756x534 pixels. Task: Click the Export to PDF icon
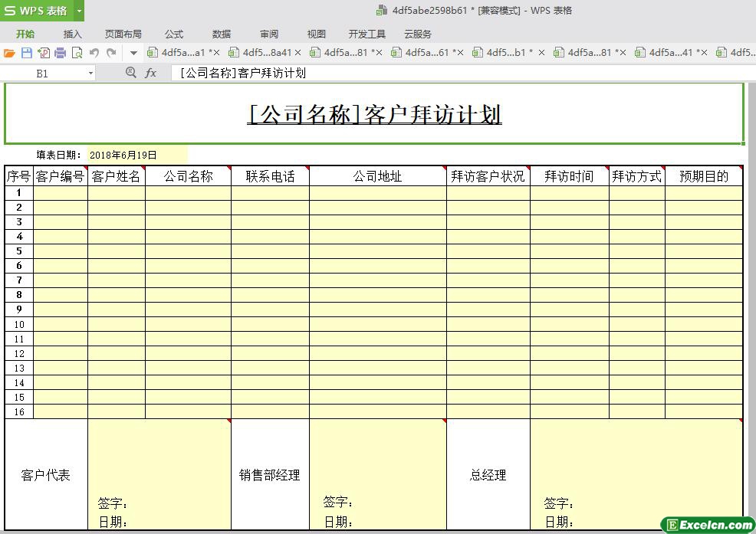tap(43, 53)
